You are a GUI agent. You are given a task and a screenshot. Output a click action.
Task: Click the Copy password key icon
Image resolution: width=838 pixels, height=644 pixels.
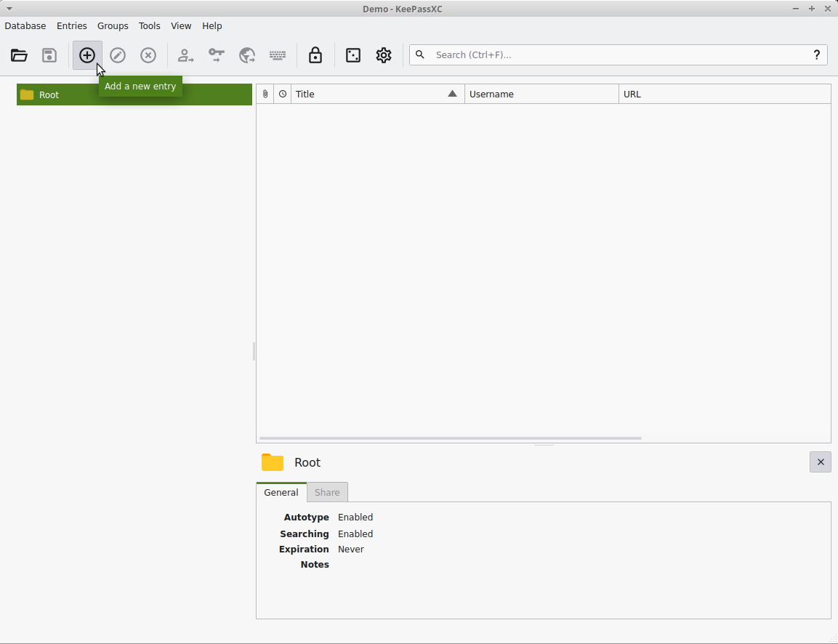(x=217, y=55)
